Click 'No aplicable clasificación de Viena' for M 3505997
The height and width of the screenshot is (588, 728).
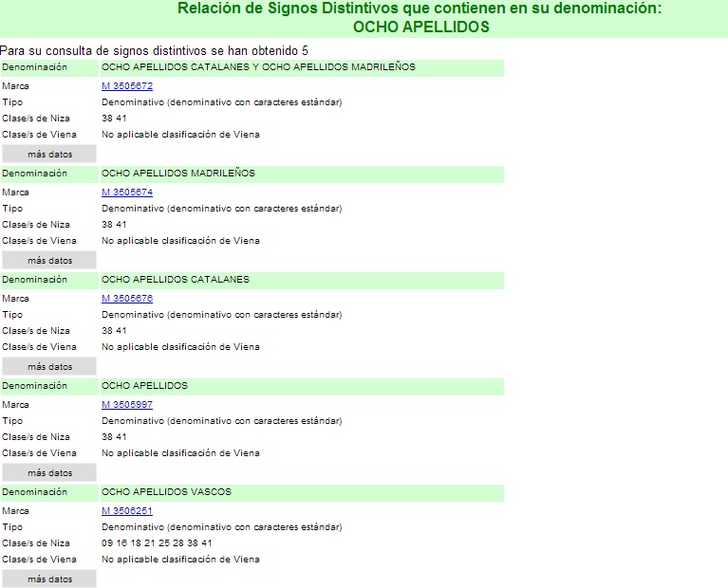pyautogui.click(x=180, y=453)
